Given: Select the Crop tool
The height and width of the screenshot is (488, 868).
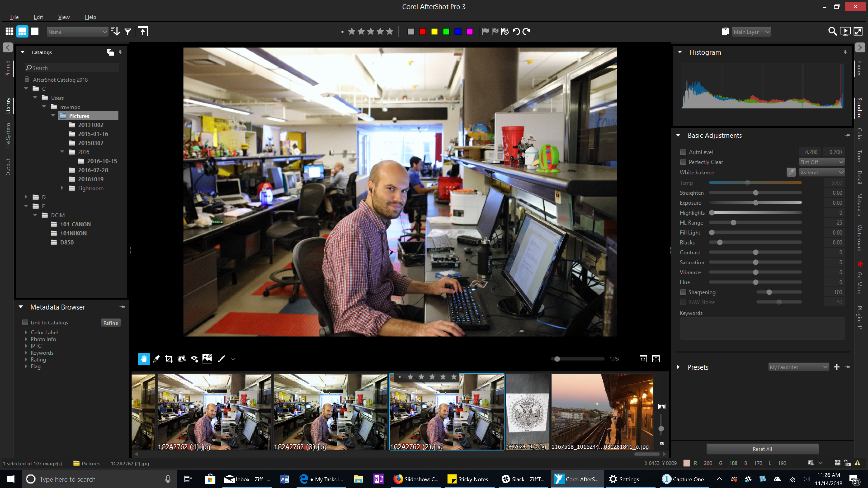Looking at the screenshot, I should coord(169,359).
